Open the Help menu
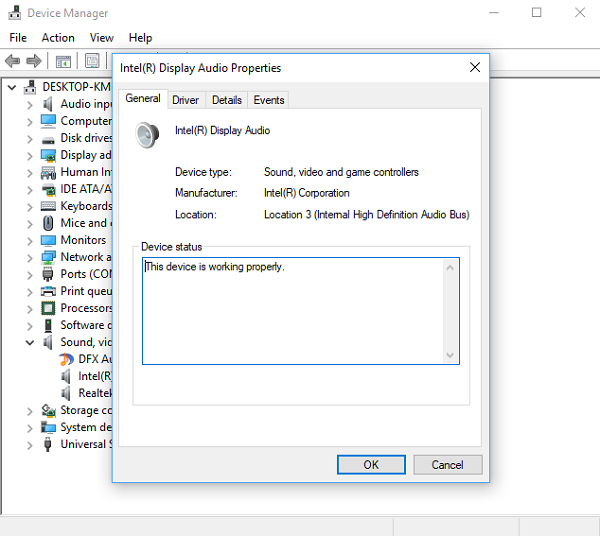 tap(140, 38)
